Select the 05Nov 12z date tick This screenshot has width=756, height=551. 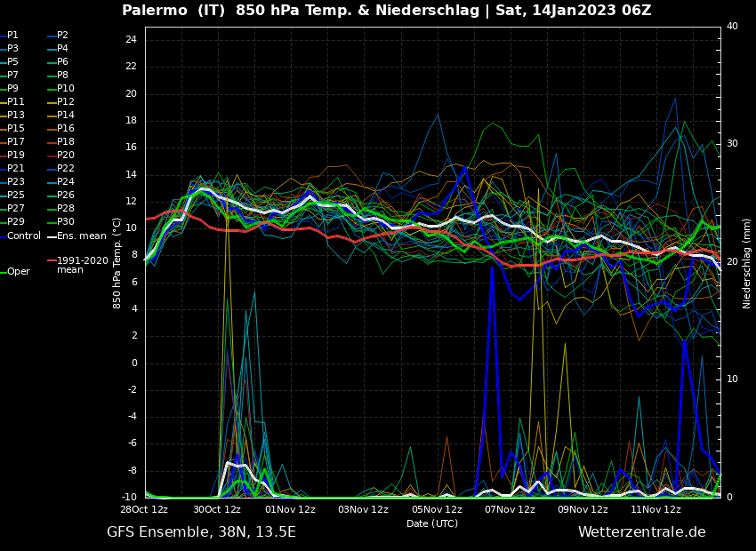(437, 510)
